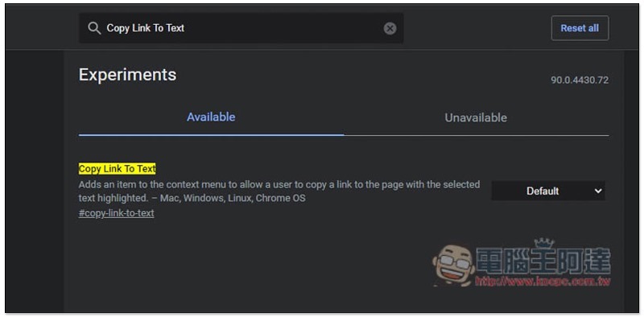
Task: Switch to the Available tab
Action: point(211,117)
